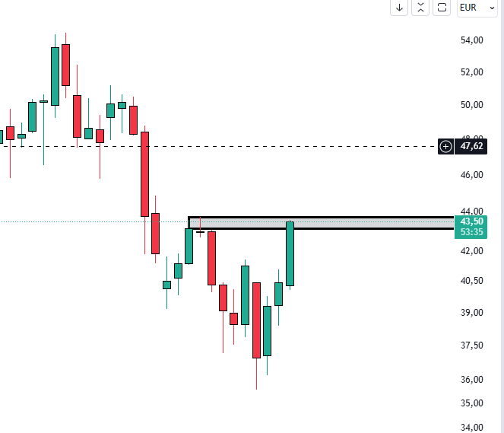Click the down arrow icon in top toolbar
The image size is (504, 433).
[x=399, y=8]
